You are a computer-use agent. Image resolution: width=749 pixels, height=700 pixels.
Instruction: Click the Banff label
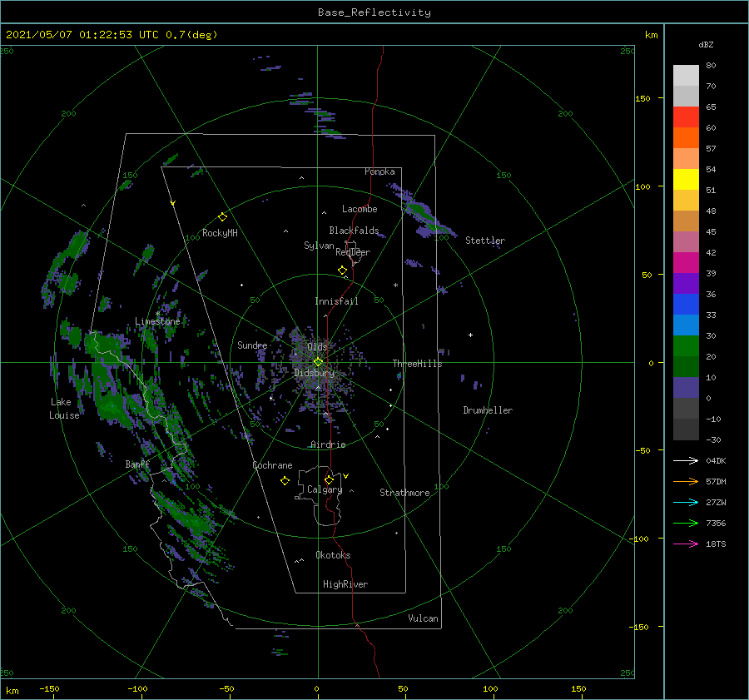[x=137, y=464]
